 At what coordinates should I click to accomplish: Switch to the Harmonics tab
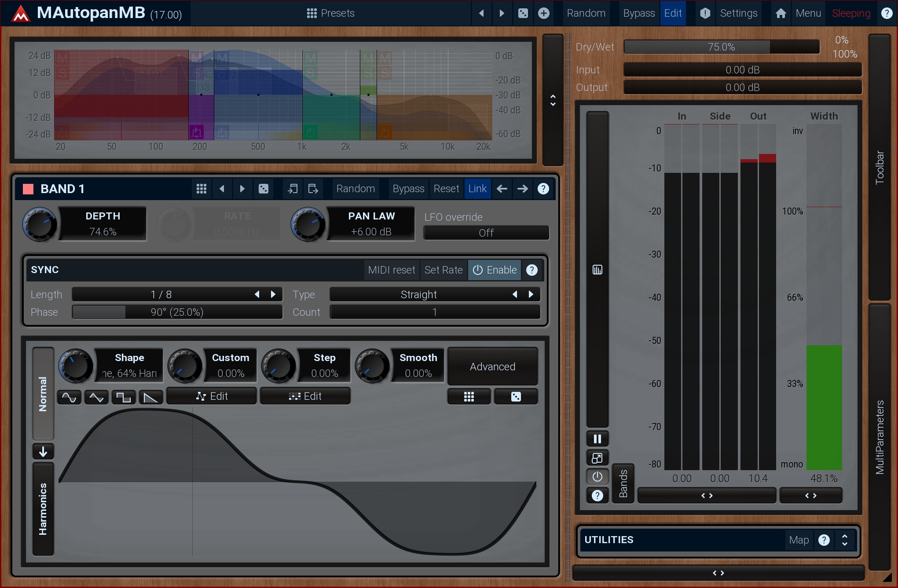(43, 508)
